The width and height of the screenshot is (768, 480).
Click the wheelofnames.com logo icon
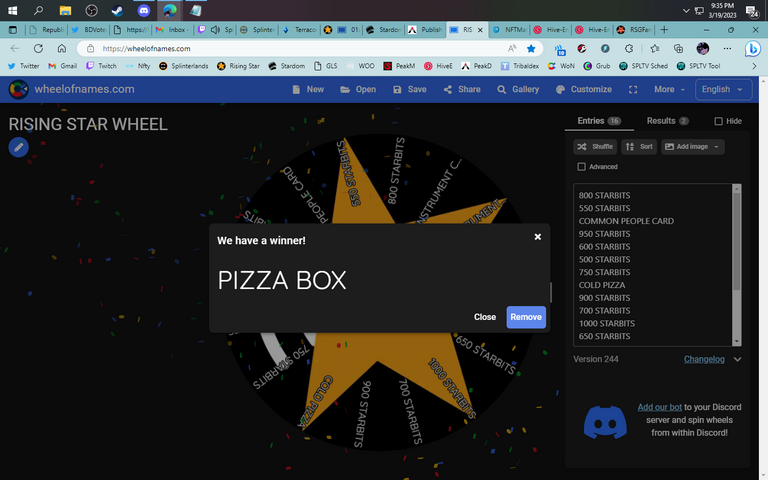point(18,89)
